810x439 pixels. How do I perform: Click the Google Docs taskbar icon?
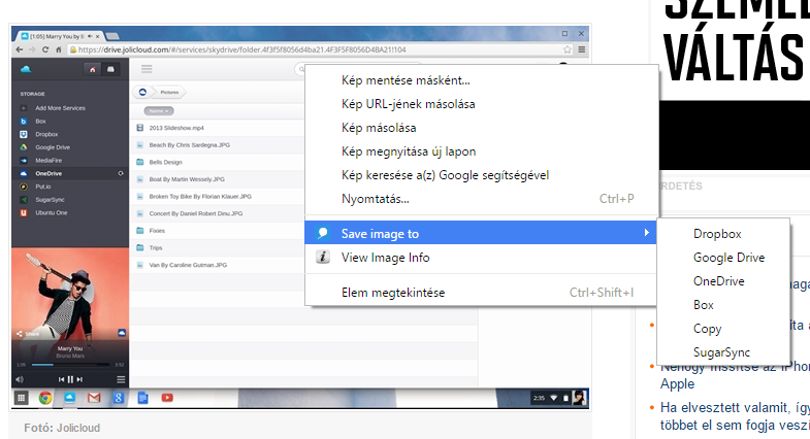coord(143,398)
